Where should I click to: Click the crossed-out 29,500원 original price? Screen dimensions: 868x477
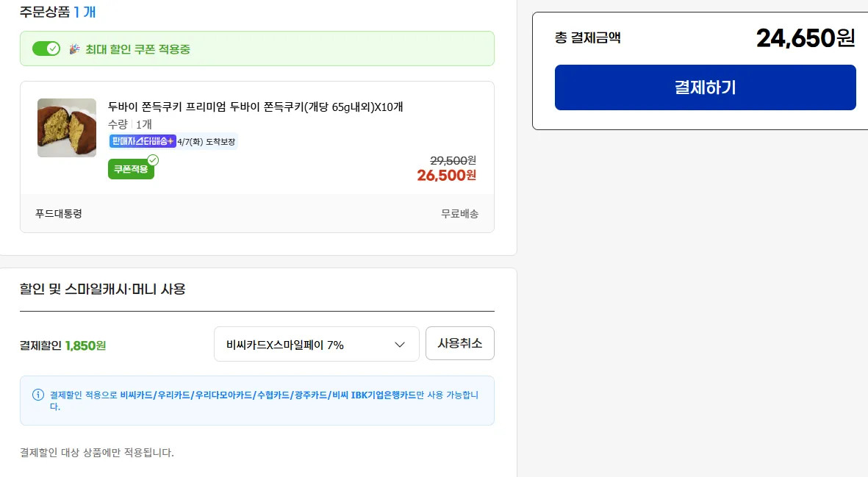click(x=453, y=159)
